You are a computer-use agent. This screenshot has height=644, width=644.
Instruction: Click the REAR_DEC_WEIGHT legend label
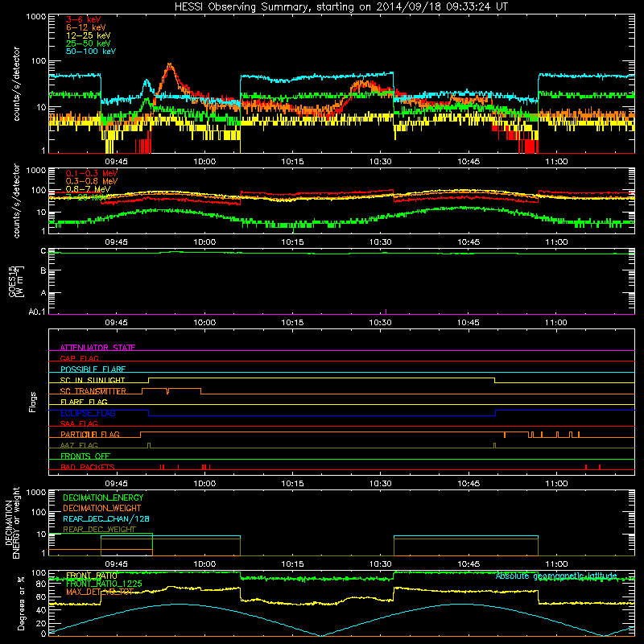click(x=99, y=530)
